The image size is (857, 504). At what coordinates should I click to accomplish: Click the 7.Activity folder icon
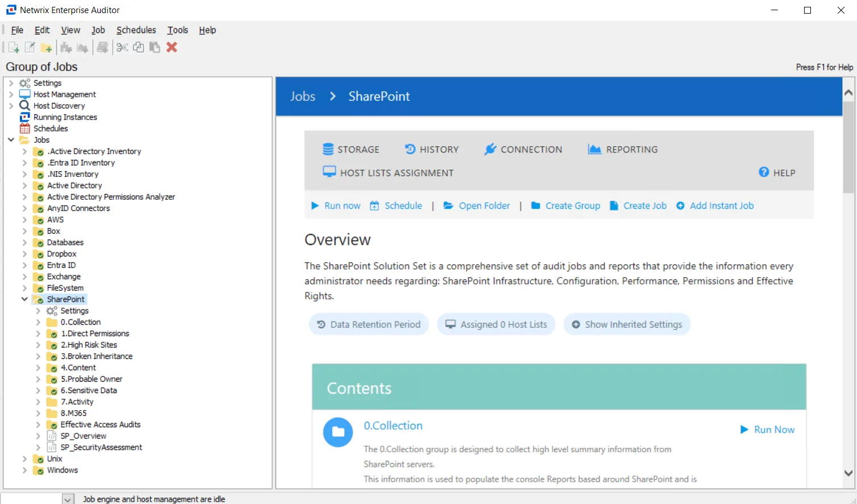pos(52,402)
